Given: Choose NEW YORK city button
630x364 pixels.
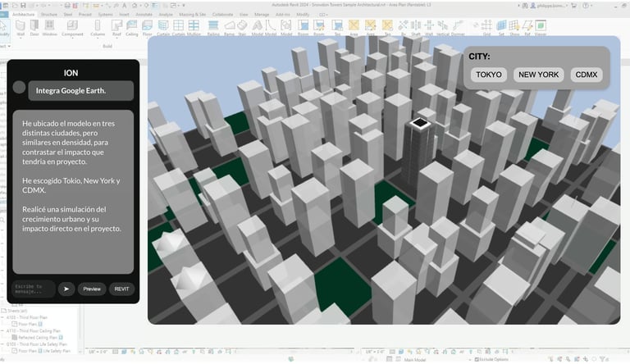Looking at the screenshot, I should [538, 75].
